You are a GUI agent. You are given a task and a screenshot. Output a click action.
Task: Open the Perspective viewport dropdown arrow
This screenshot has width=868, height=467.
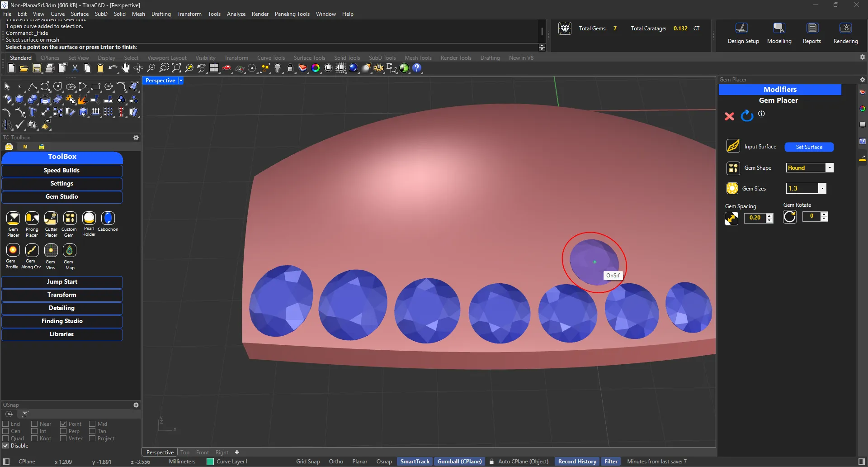[x=181, y=81]
